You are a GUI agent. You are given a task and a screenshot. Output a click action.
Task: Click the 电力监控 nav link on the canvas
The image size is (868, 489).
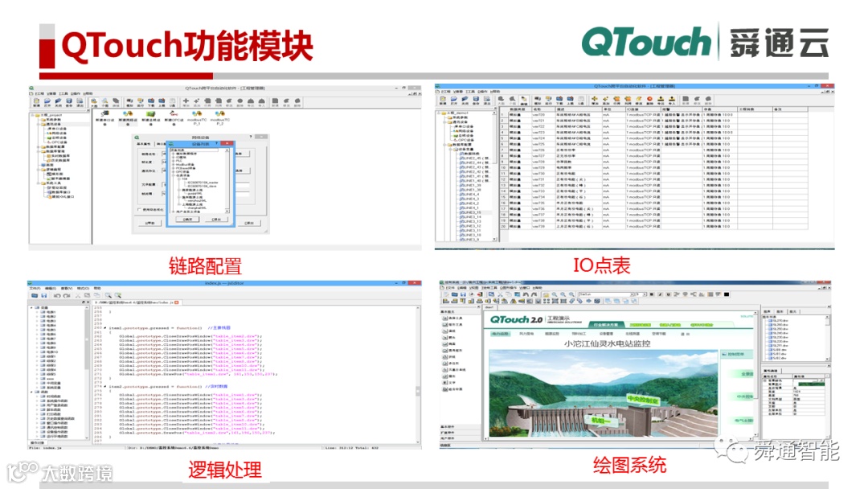501,334
